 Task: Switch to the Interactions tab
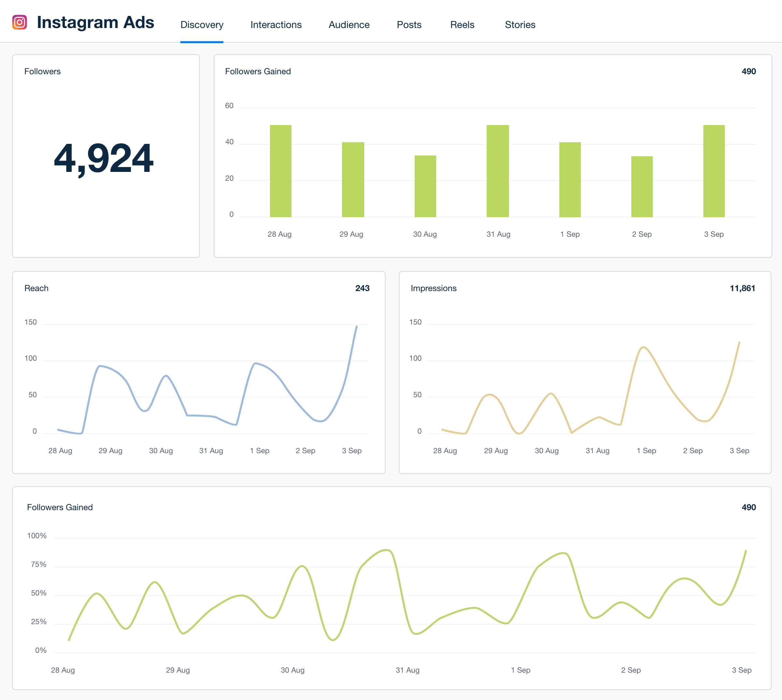pyautogui.click(x=276, y=25)
